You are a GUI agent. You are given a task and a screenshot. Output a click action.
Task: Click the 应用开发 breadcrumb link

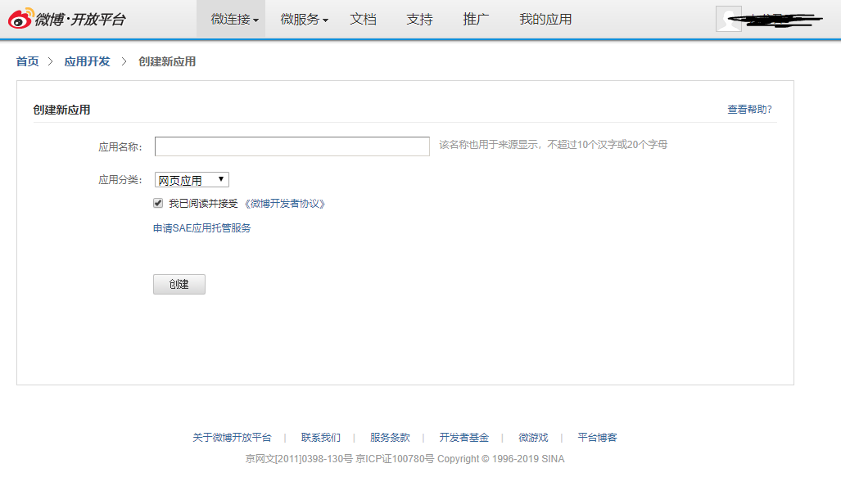(87, 61)
